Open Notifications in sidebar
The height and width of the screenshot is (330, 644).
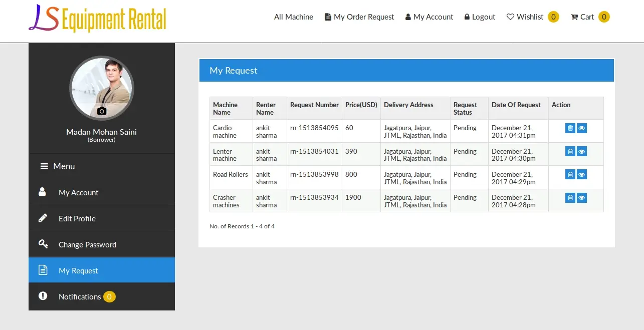pos(102,296)
